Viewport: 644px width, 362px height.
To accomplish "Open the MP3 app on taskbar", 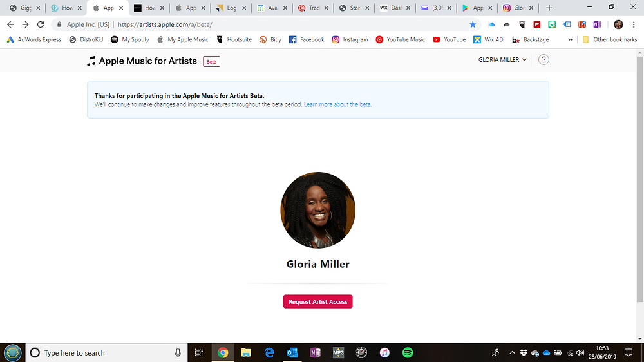I will click(339, 352).
